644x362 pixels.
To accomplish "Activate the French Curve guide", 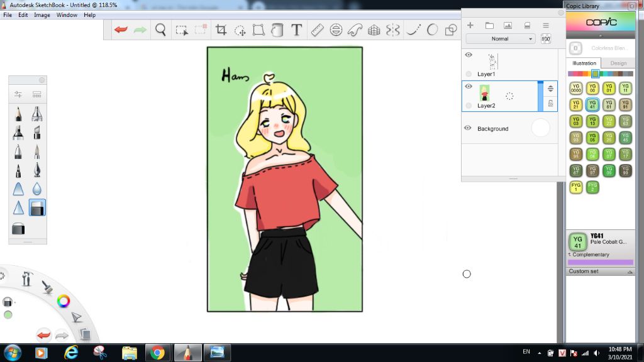I will [x=355, y=30].
